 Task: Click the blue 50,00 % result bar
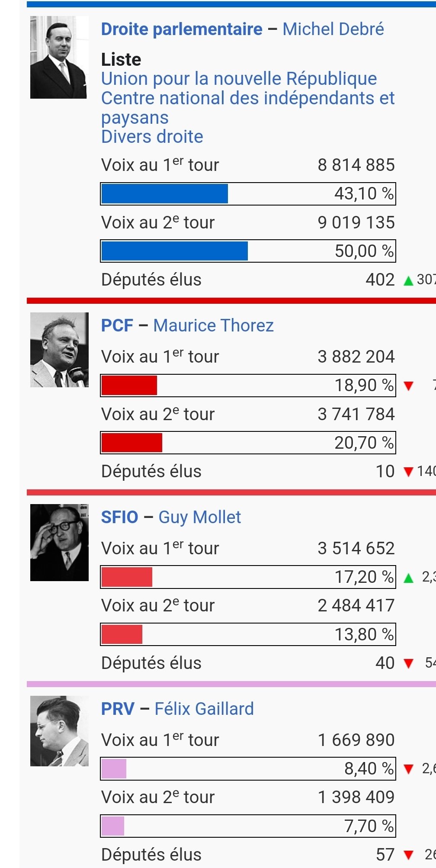coord(175,251)
